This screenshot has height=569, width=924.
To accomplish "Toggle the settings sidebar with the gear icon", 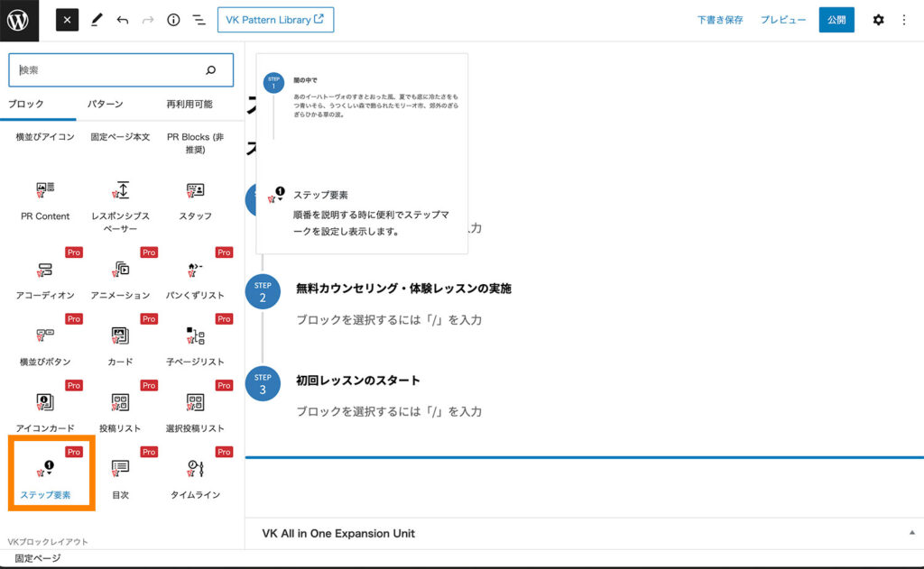I will click(878, 19).
